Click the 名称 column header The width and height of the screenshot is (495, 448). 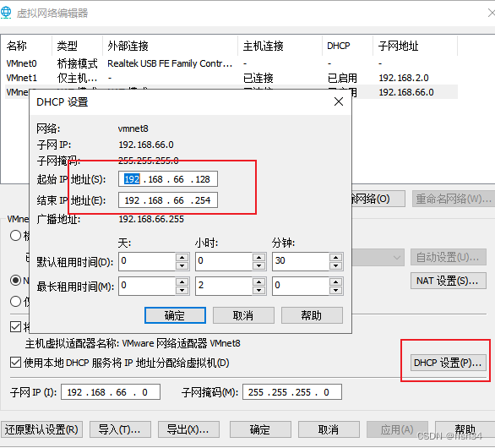tap(26, 46)
